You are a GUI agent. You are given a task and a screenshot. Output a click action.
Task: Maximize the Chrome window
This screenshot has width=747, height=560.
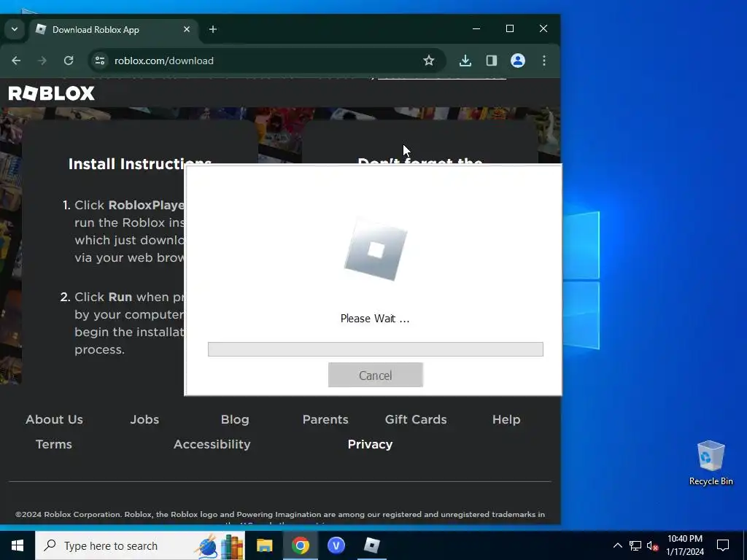pyautogui.click(x=510, y=28)
